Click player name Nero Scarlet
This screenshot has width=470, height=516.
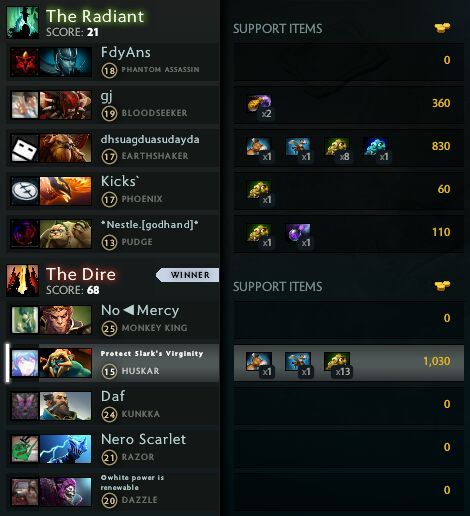pyautogui.click(x=143, y=439)
